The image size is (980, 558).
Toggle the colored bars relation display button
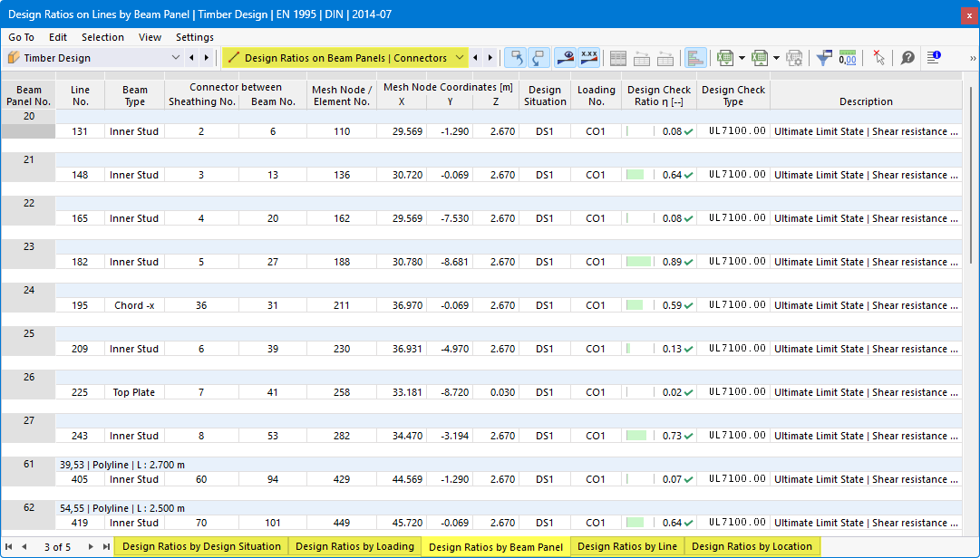point(695,58)
